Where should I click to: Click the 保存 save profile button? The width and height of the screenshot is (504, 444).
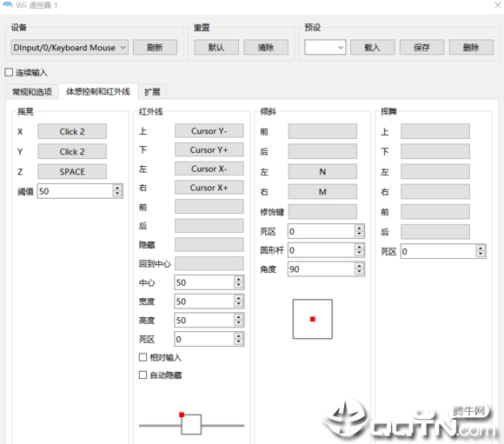click(x=421, y=47)
